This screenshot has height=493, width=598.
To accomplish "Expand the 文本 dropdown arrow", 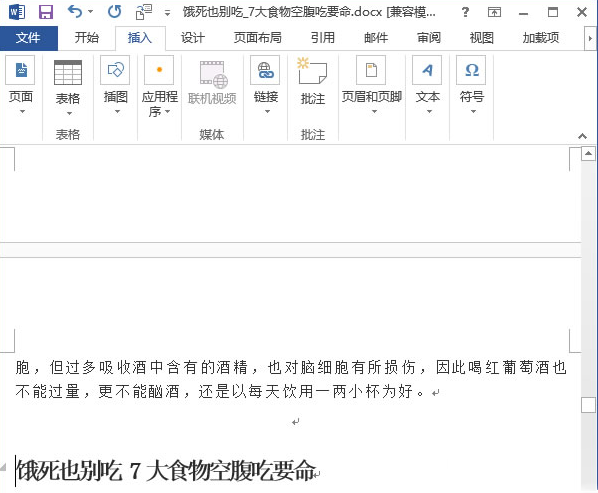I will point(429,112).
